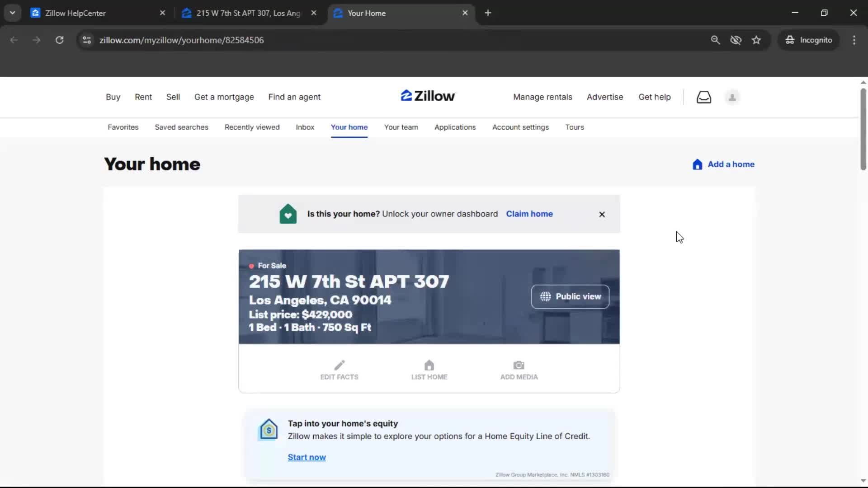Click the Public view button

(570, 297)
